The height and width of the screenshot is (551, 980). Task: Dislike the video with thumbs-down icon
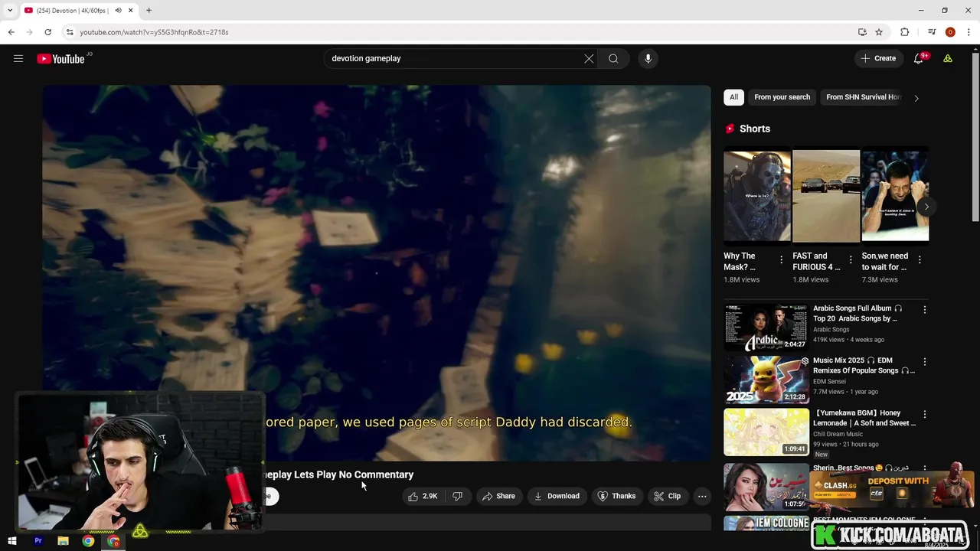coord(457,496)
